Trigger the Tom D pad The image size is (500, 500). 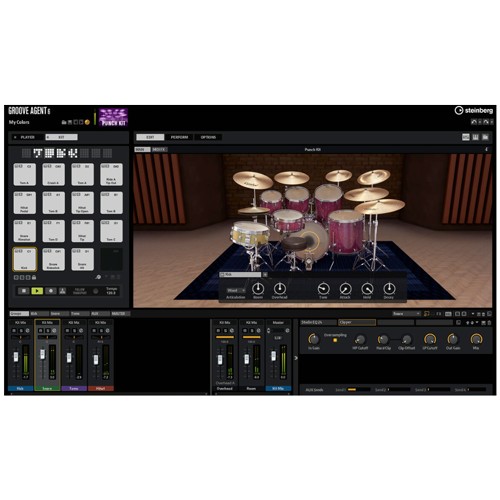(53, 231)
